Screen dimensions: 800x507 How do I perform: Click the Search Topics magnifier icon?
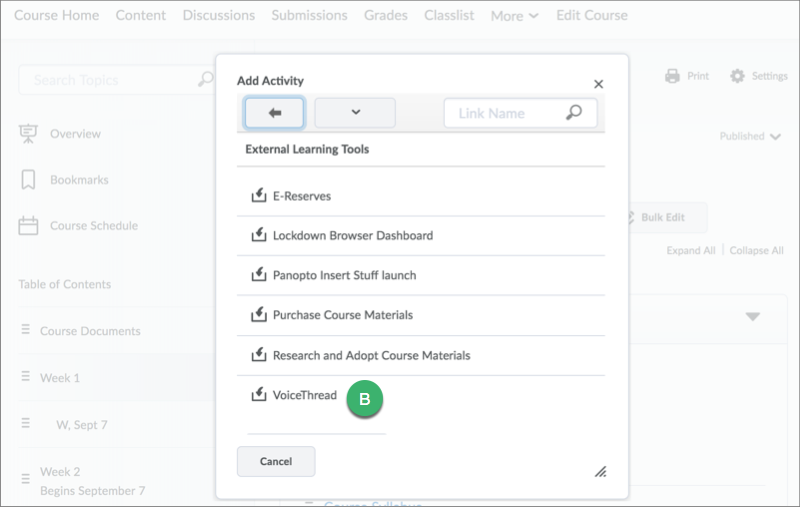click(x=205, y=79)
